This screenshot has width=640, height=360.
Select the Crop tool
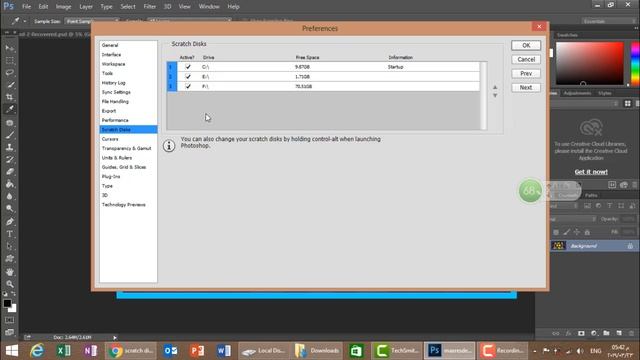click(x=9, y=97)
